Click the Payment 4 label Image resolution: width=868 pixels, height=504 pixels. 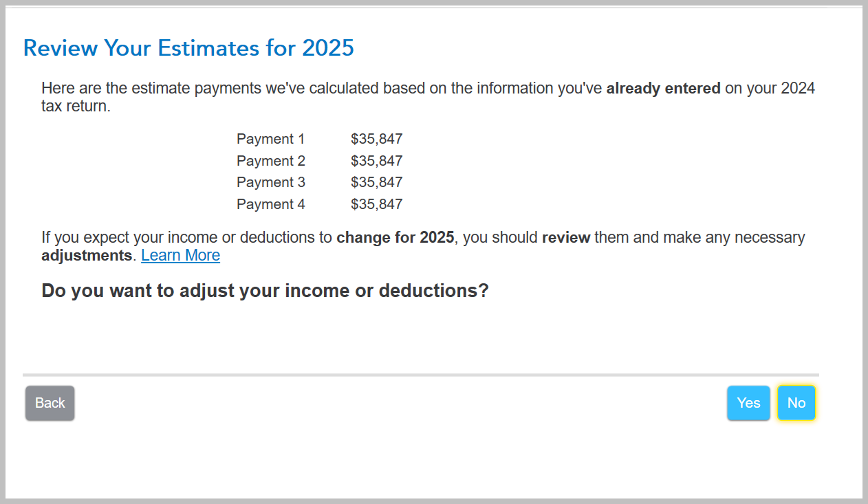pos(270,204)
